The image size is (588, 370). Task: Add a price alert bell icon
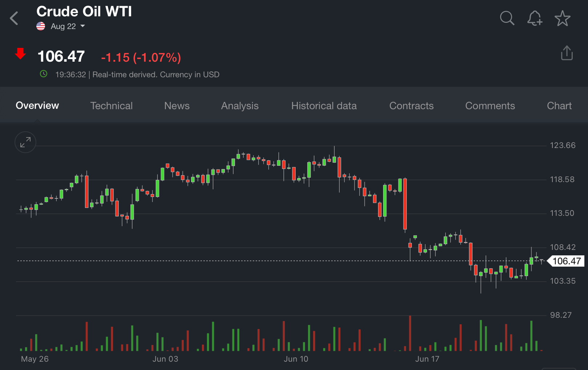point(535,18)
